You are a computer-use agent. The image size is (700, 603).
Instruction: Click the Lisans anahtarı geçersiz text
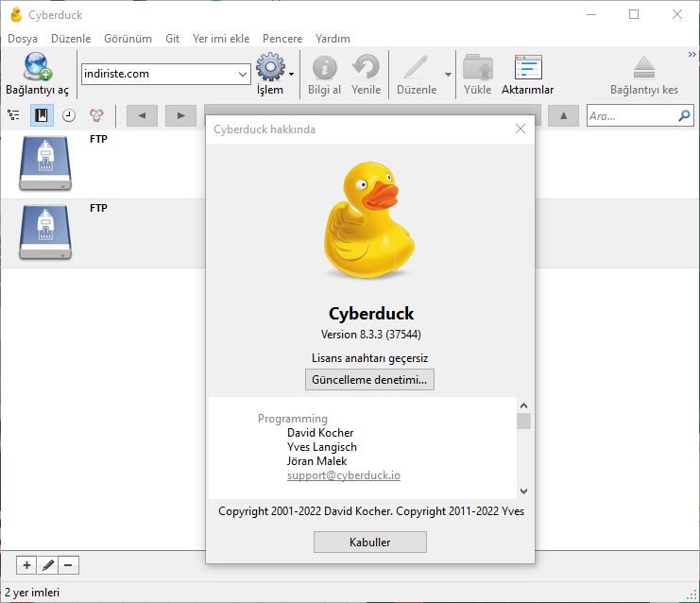[370, 358]
